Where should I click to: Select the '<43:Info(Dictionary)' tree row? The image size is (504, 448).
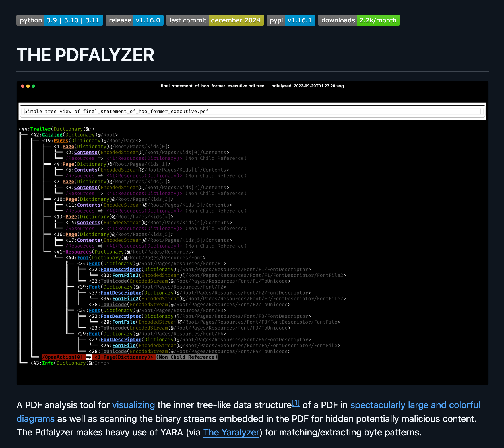[x=70, y=363]
